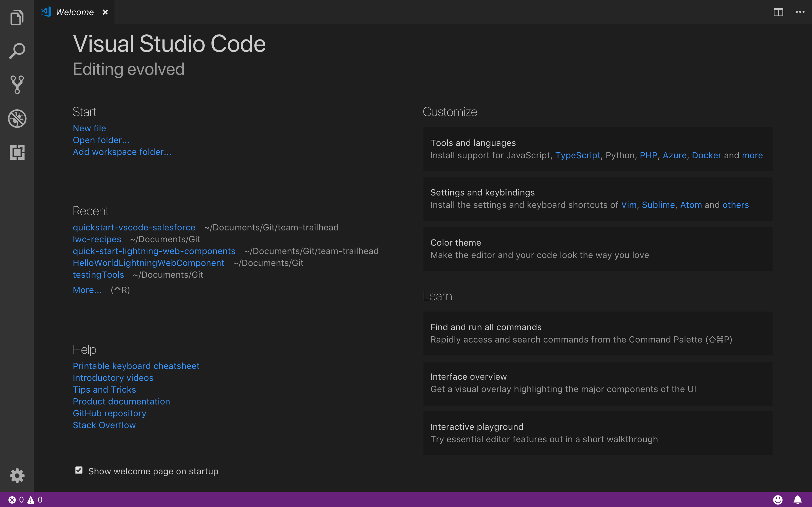Image resolution: width=812 pixels, height=507 pixels.
Task: Toggle Show welcome page on startup
Action: [79, 471]
